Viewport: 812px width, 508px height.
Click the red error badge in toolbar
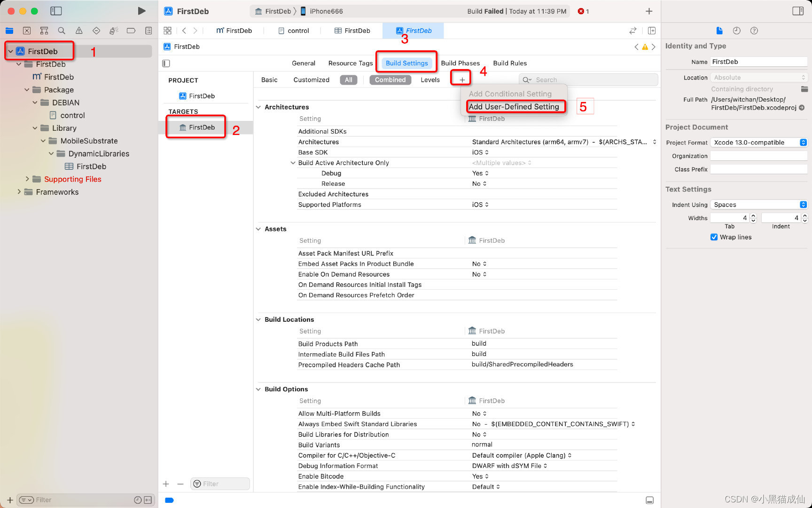pyautogui.click(x=583, y=11)
